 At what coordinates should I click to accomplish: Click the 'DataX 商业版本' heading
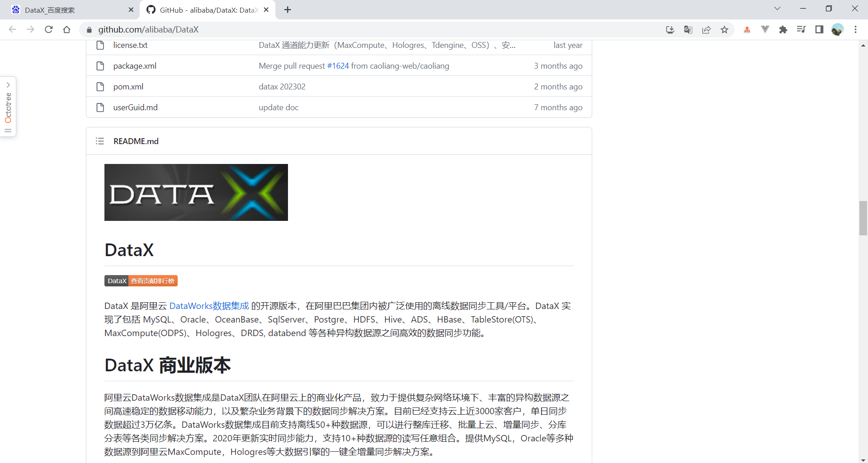pos(168,365)
